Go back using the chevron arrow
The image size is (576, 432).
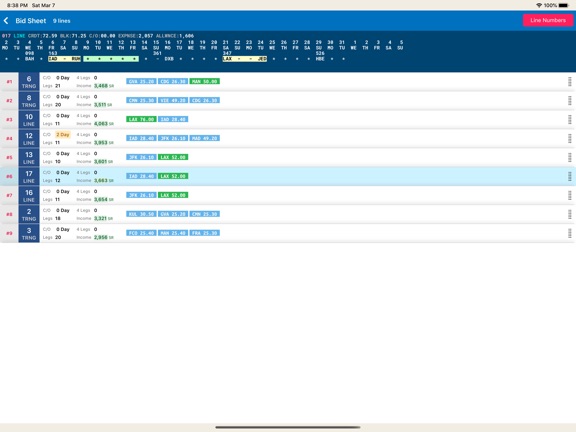point(6,21)
